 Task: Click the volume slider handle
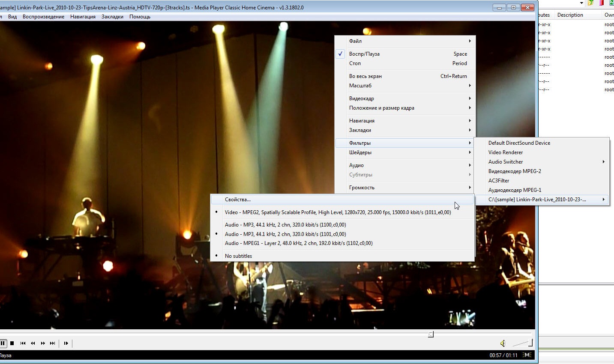[530, 343]
